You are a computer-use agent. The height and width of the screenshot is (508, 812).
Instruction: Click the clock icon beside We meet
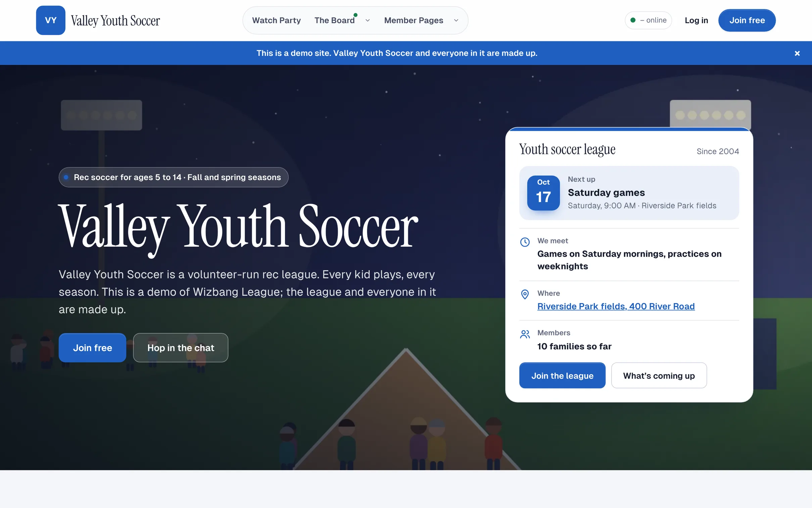tap(525, 242)
